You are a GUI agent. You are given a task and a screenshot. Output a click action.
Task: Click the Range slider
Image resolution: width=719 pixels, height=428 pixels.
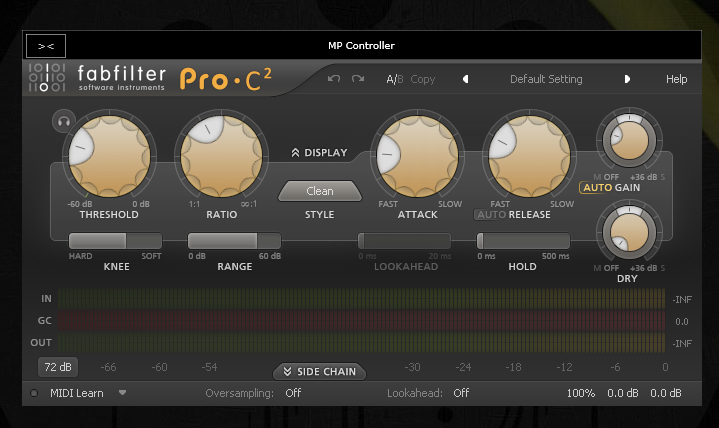click(234, 240)
